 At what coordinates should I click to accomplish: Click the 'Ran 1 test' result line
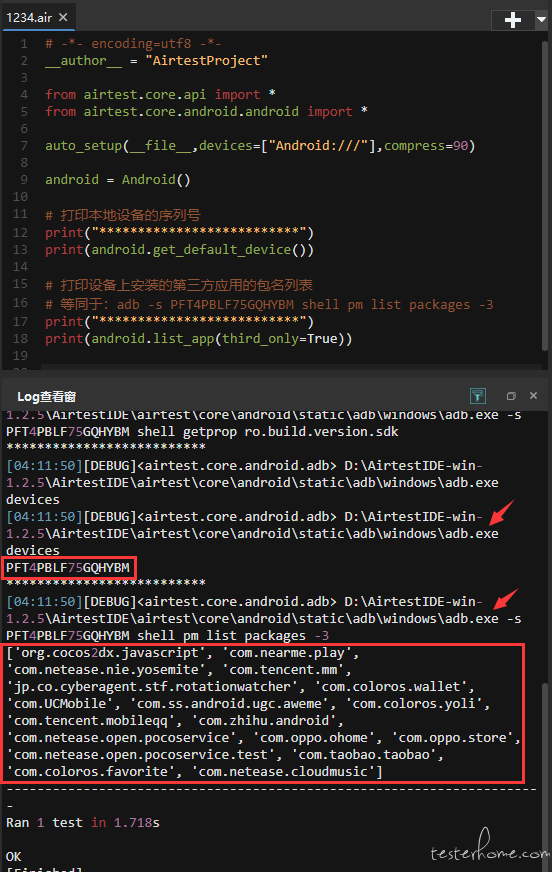[83, 823]
